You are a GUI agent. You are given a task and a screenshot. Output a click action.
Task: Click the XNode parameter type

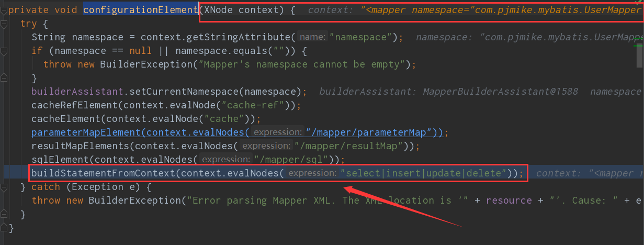218,10
